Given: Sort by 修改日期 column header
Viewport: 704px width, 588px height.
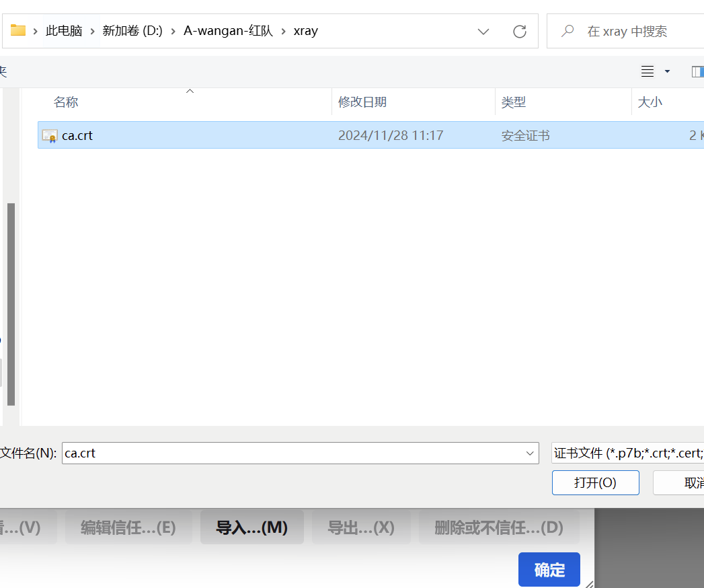Looking at the screenshot, I should 362,102.
